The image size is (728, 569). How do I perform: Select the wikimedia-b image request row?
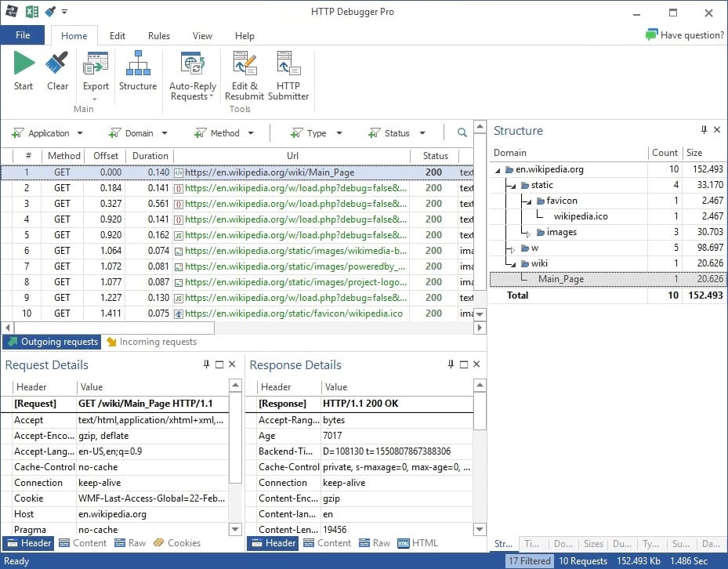[x=237, y=251]
